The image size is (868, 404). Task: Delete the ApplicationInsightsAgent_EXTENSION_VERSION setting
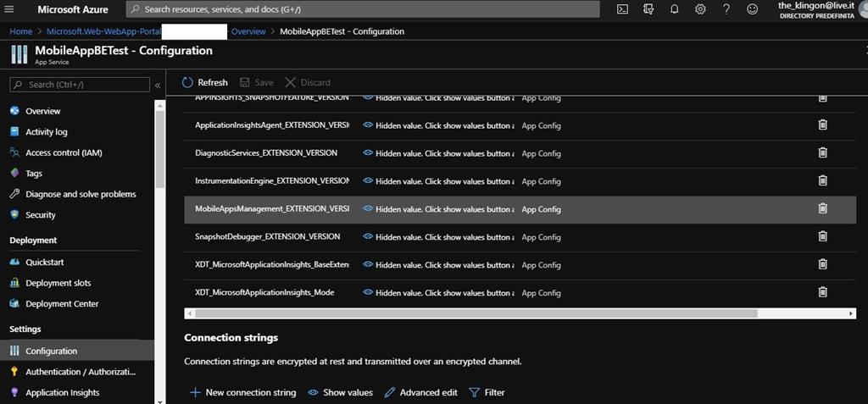click(822, 125)
